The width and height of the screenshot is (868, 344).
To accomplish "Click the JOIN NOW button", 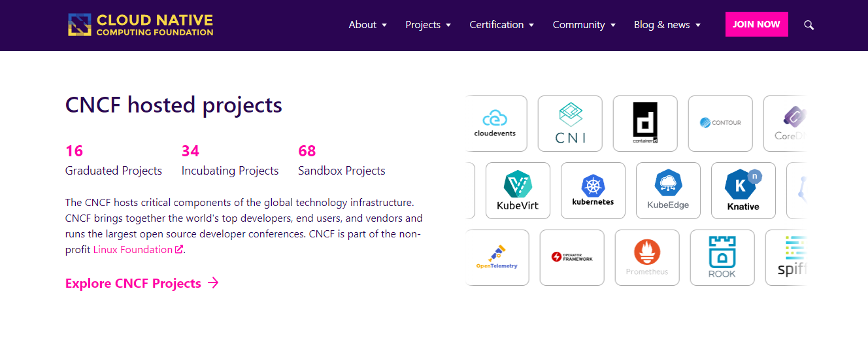I will [757, 24].
